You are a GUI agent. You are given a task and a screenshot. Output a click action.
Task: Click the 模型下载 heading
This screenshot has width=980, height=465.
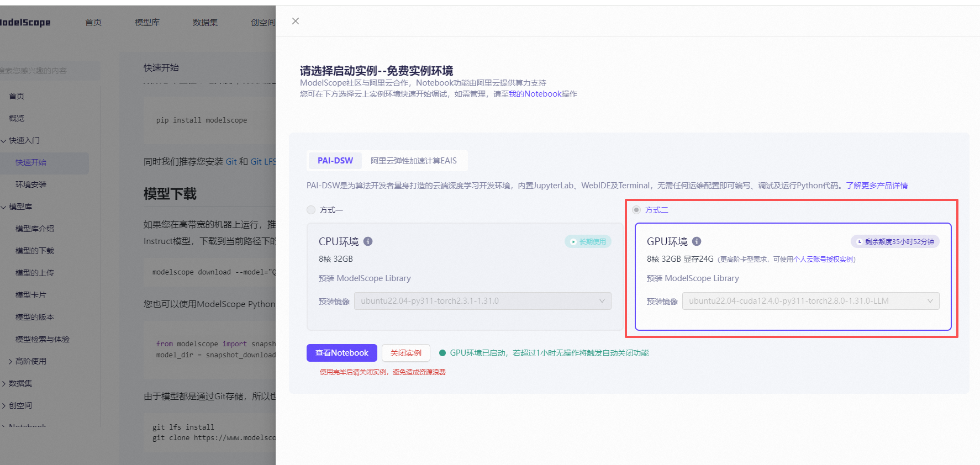(x=170, y=194)
